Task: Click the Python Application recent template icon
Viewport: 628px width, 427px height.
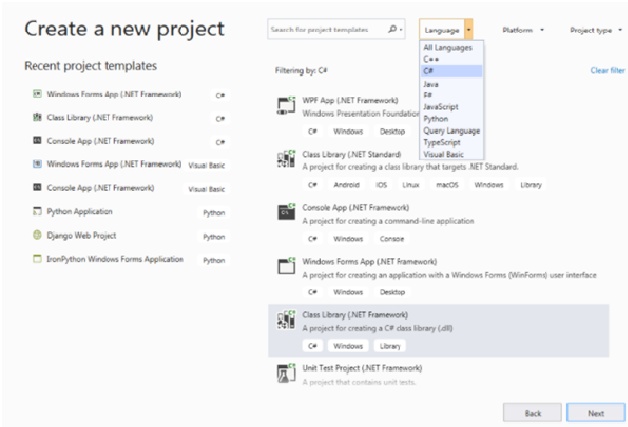Action: [37, 211]
